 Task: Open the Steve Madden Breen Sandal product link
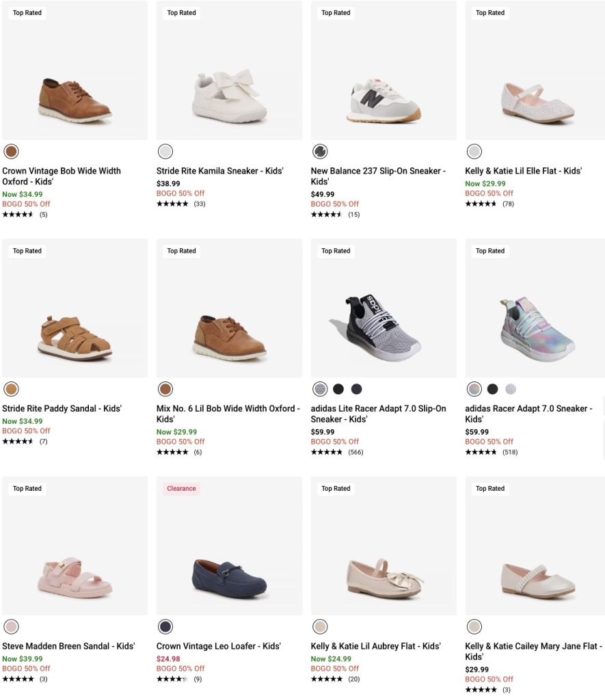pyautogui.click(x=68, y=646)
